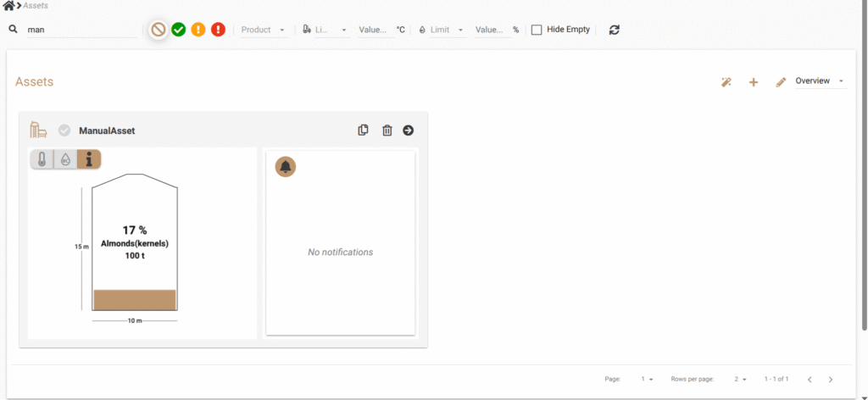Enable the Hide Empty checkbox
868x400 pixels.
click(537, 30)
